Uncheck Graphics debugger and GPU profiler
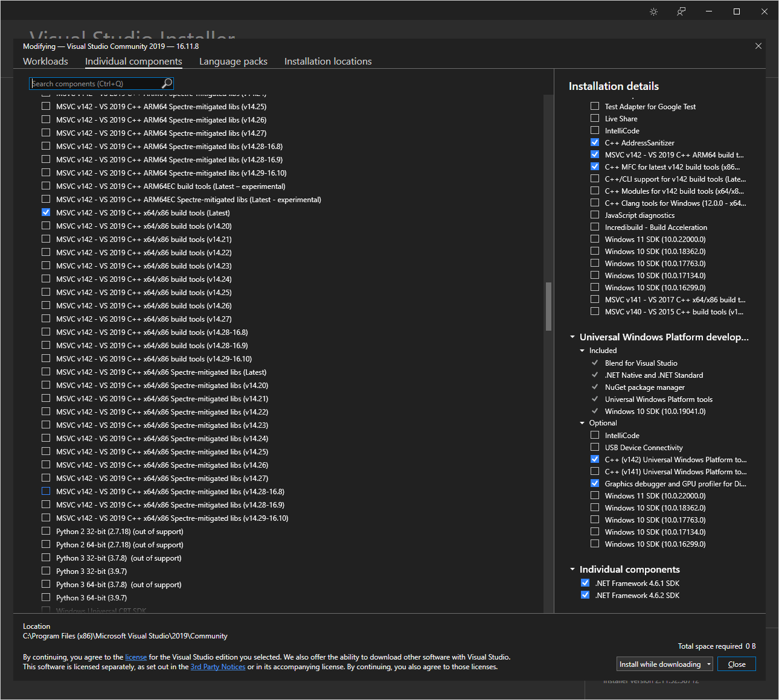 pos(595,483)
